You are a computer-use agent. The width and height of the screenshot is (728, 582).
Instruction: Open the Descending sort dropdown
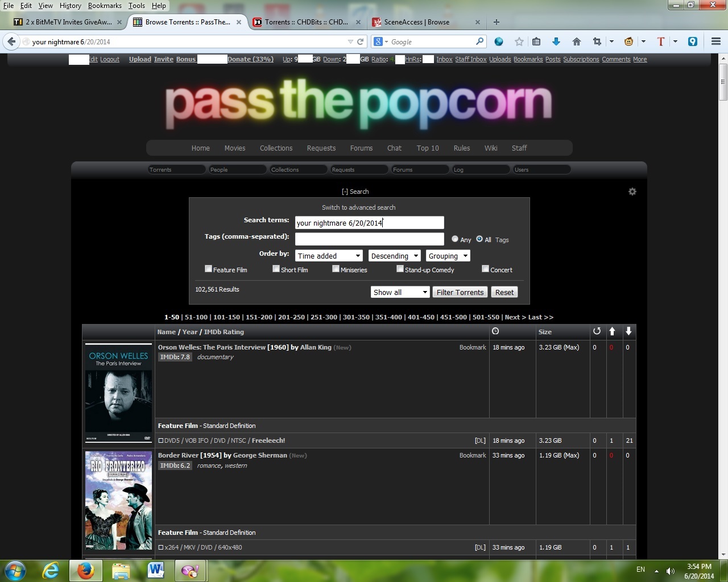point(395,256)
